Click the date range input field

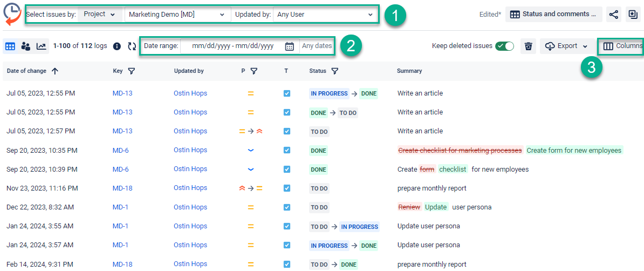tap(233, 46)
